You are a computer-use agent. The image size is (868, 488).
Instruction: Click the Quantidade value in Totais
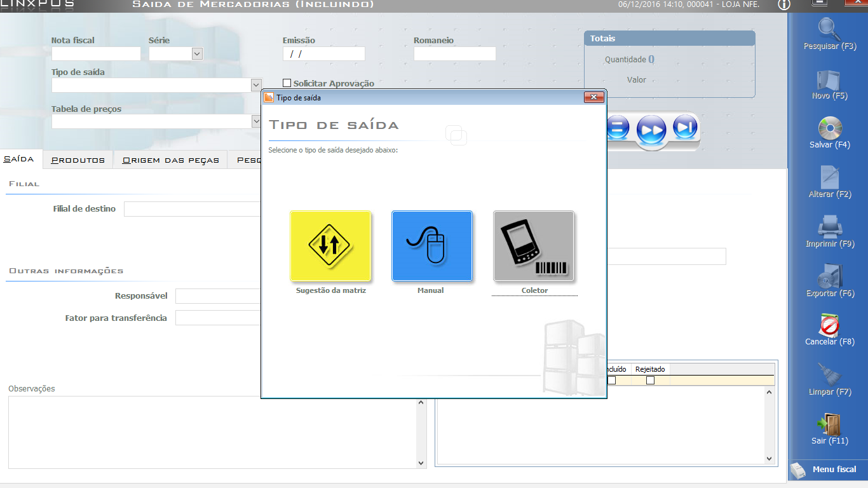point(651,60)
